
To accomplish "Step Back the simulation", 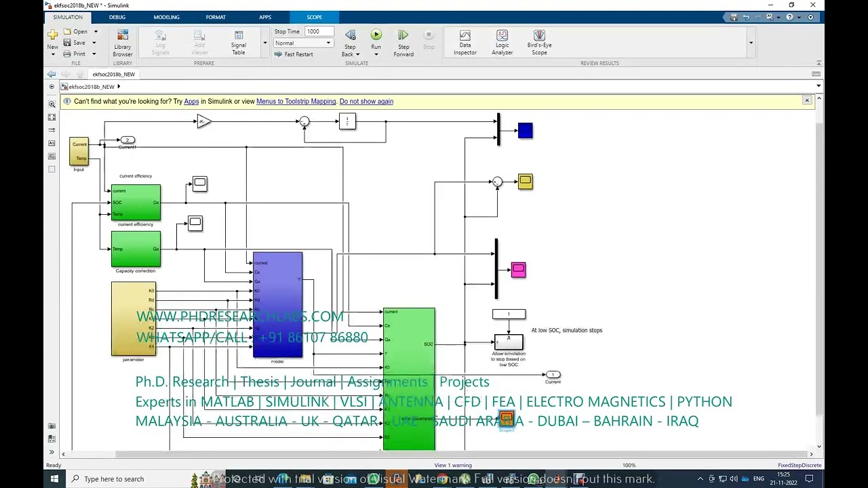I will tap(350, 35).
